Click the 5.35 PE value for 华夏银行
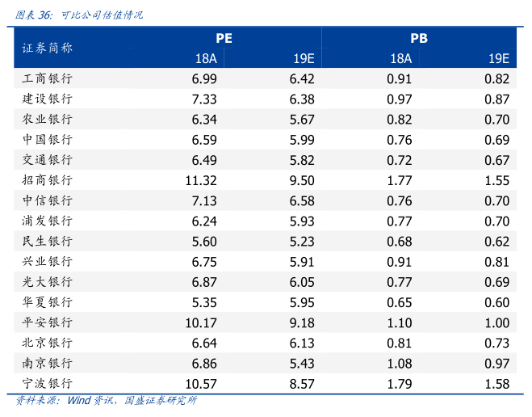 [x=205, y=302]
